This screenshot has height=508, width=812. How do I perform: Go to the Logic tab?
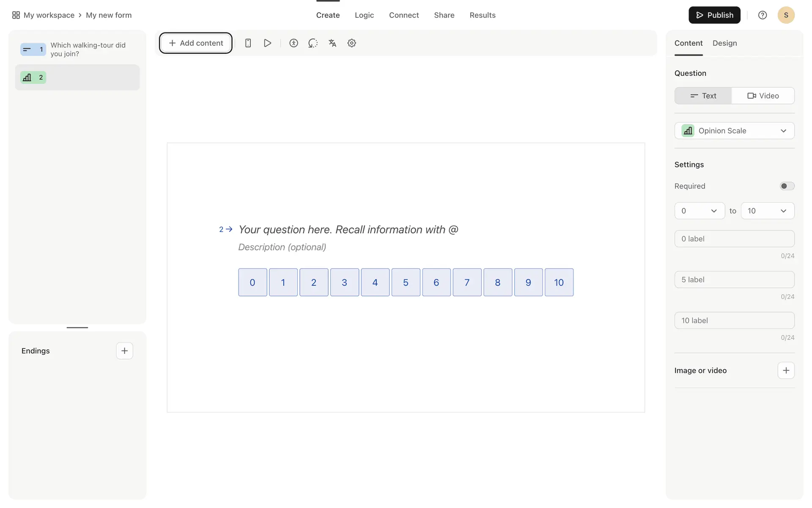[x=364, y=15]
